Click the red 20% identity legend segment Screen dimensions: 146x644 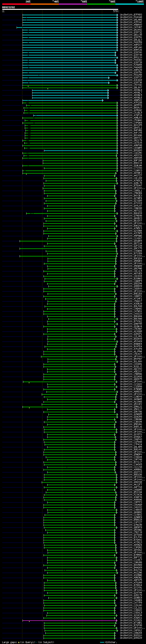click(16, 4)
